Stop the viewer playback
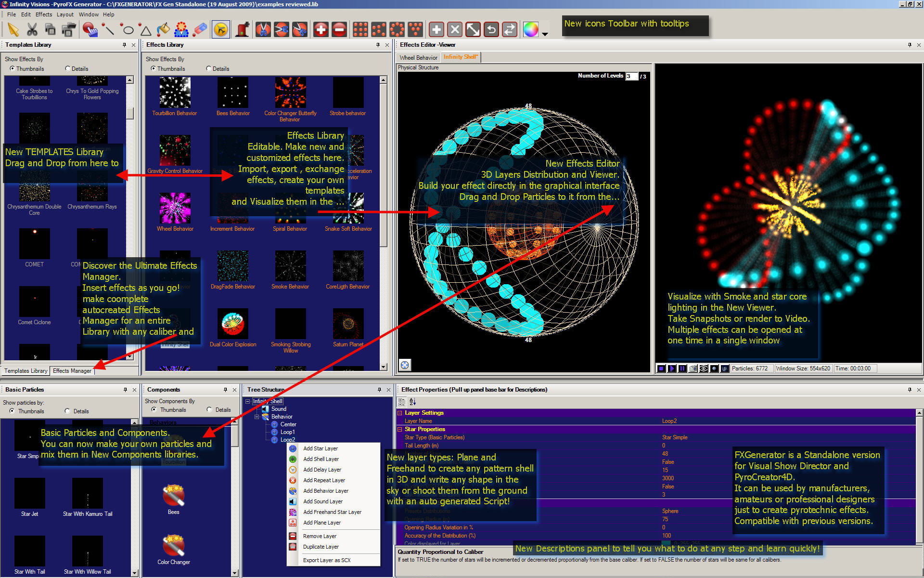The width and height of the screenshot is (924, 578). [x=661, y=368]
